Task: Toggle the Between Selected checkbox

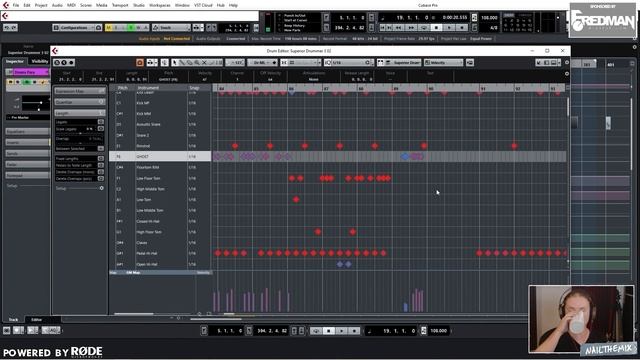Action: (x=100, y=149)
